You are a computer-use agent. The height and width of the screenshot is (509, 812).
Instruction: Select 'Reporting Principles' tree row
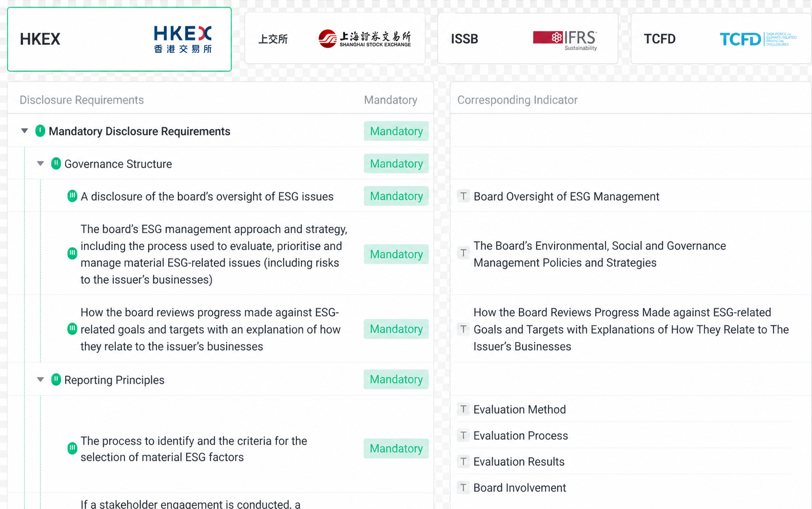click(220, 379)
